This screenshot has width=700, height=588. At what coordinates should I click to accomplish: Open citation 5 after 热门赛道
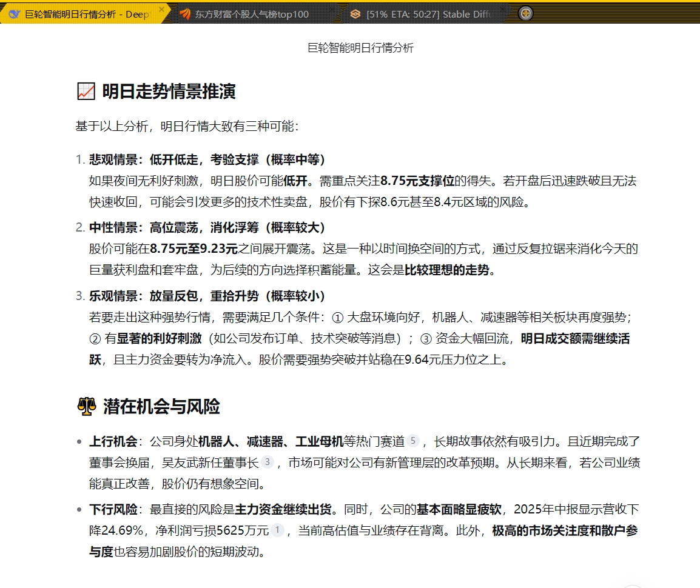(x=413, y=441)
